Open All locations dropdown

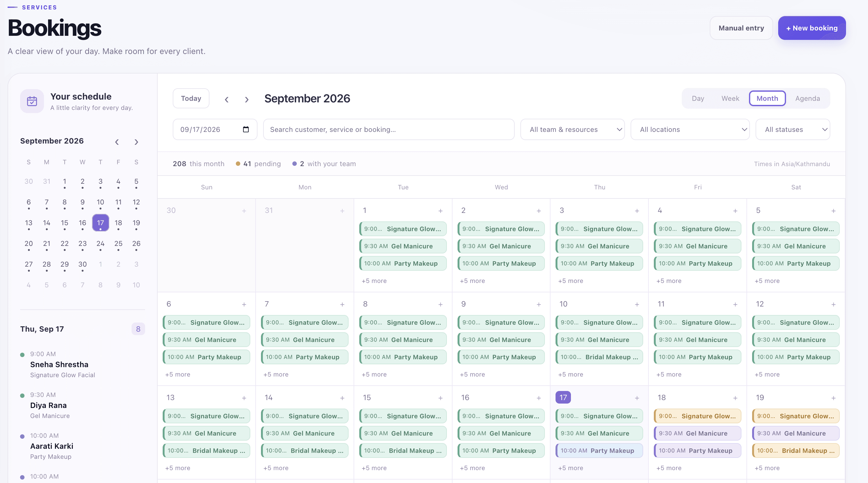click(x=690, y=129)
